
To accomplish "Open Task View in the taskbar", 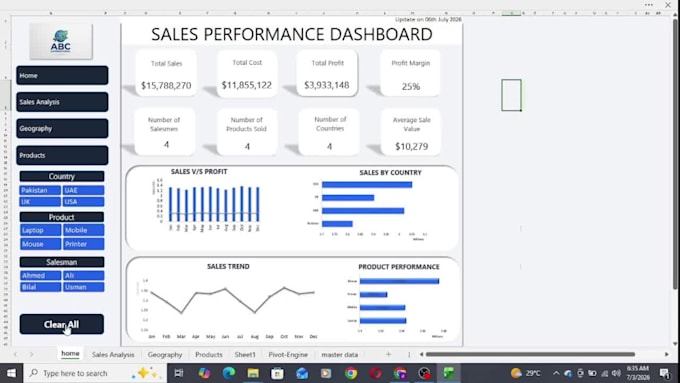I will pyautogui.click(x=179, y=373).
